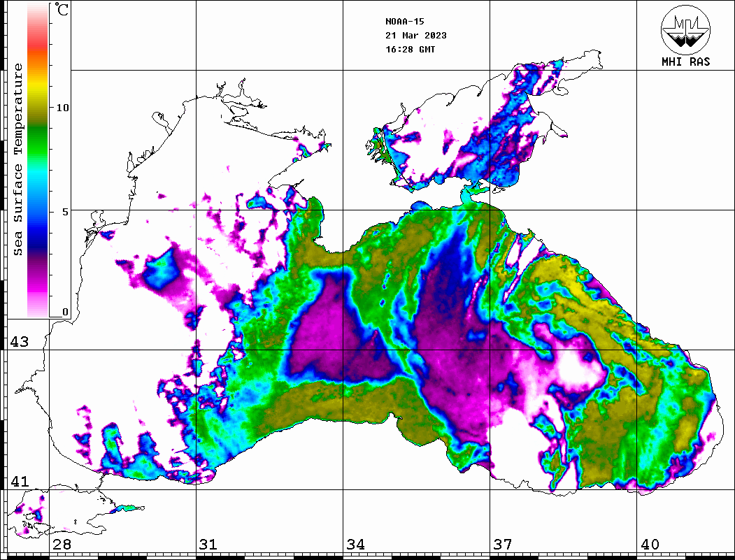Click the MHI RAS logo emblem
The height and width of the screenshot is (560, 735).
(x=685, y=29)
